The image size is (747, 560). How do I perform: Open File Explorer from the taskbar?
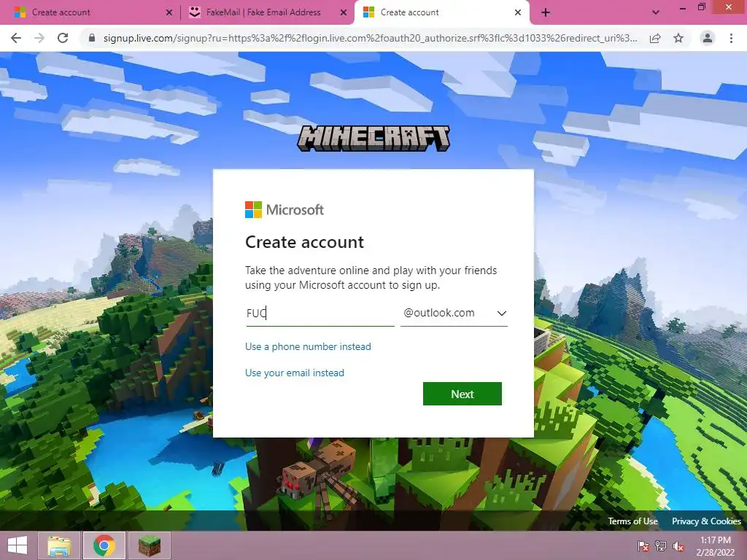pyautogui.click(x=60, y=545)
